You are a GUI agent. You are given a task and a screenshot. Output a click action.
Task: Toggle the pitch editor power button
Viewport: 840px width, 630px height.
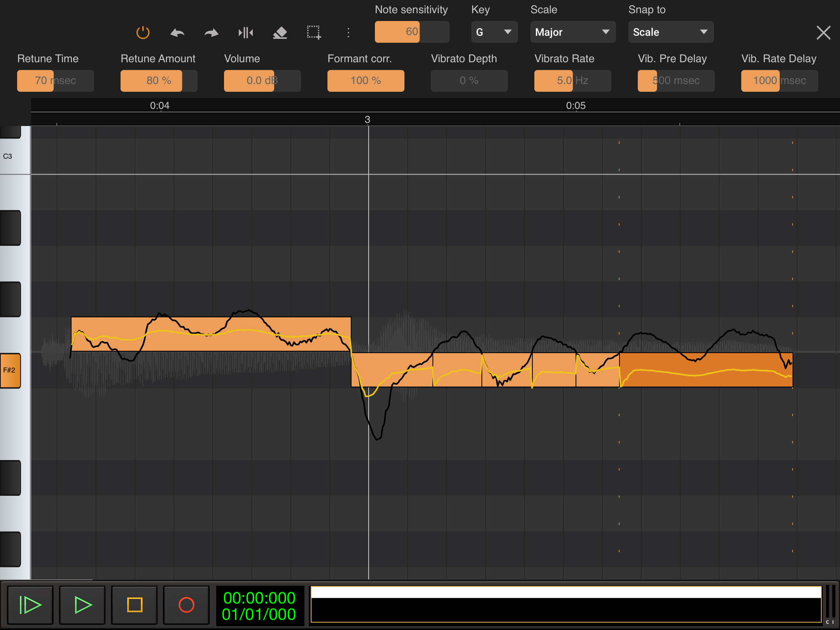click(x=143, y=32)
